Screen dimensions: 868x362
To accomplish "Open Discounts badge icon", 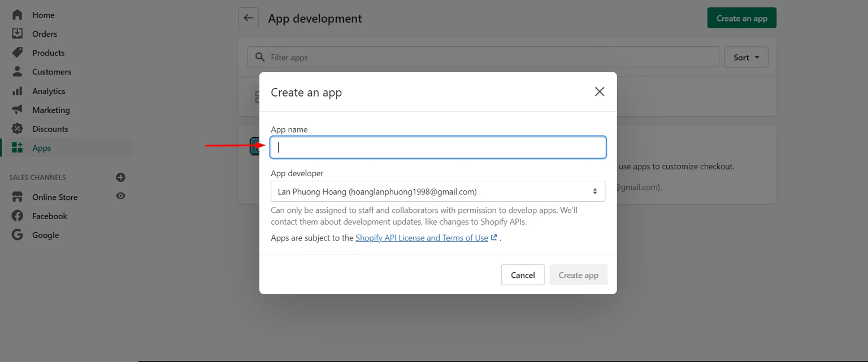I will [x=18, y=129].
